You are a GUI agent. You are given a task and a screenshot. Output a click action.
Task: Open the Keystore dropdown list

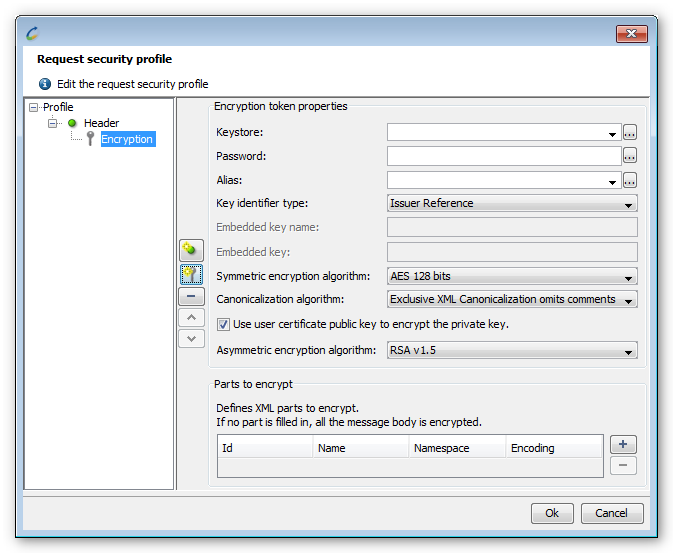pyautogui.click(x=612, y=133)
